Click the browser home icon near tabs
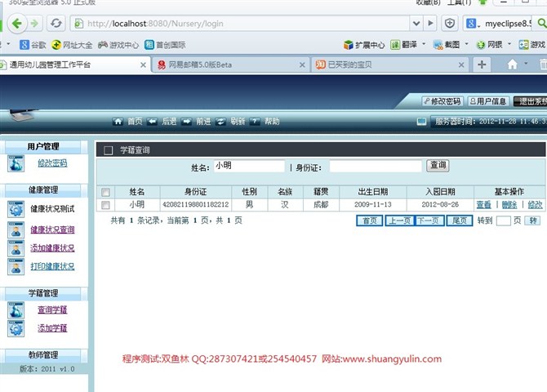547x392 pixels. 512,65
